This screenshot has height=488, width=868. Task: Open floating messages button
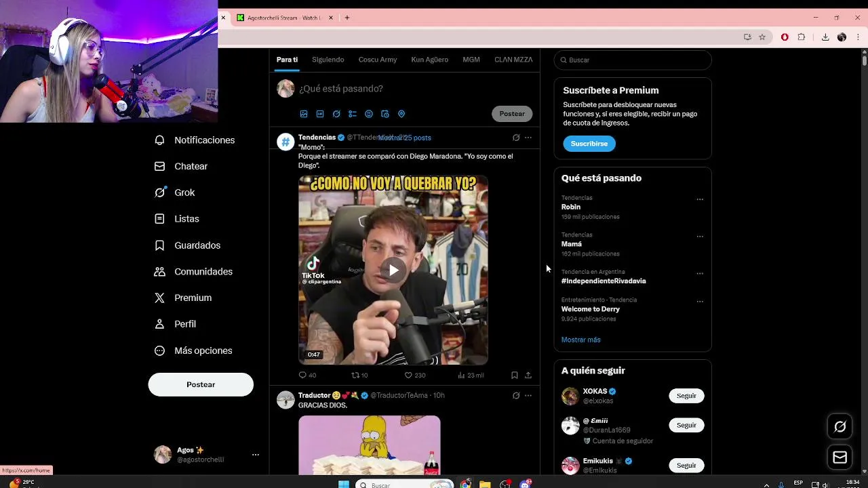[840, 457]
